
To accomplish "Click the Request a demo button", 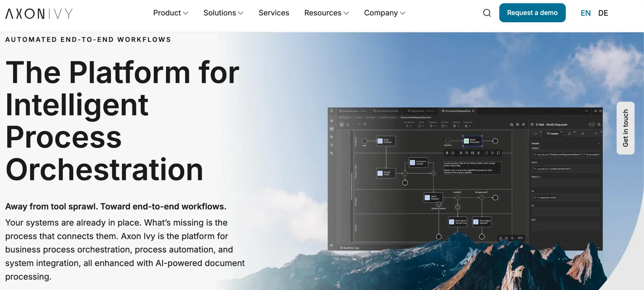I will [532, 13].
